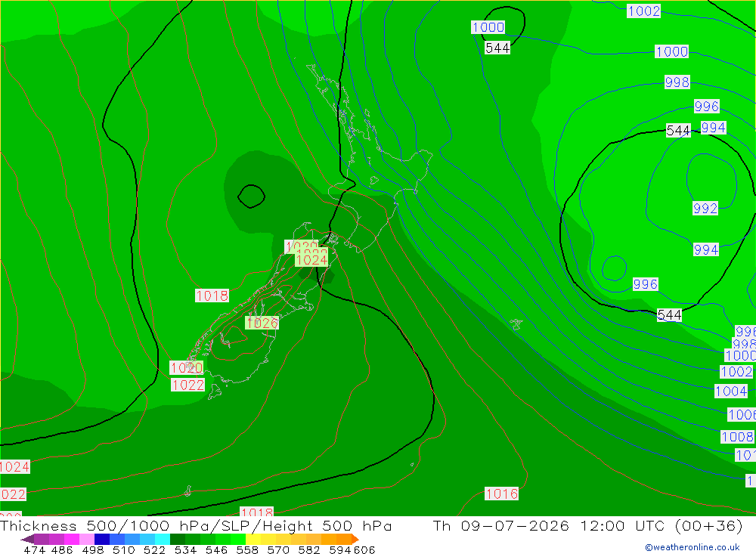
Task: Click the legend value 498
Action: (x=93, y=549)
